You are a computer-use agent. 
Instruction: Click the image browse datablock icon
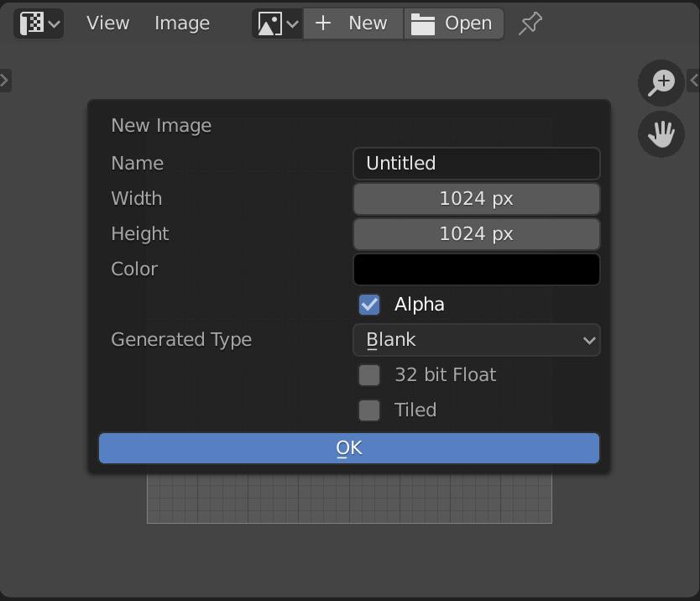click(x=278, y=24)
